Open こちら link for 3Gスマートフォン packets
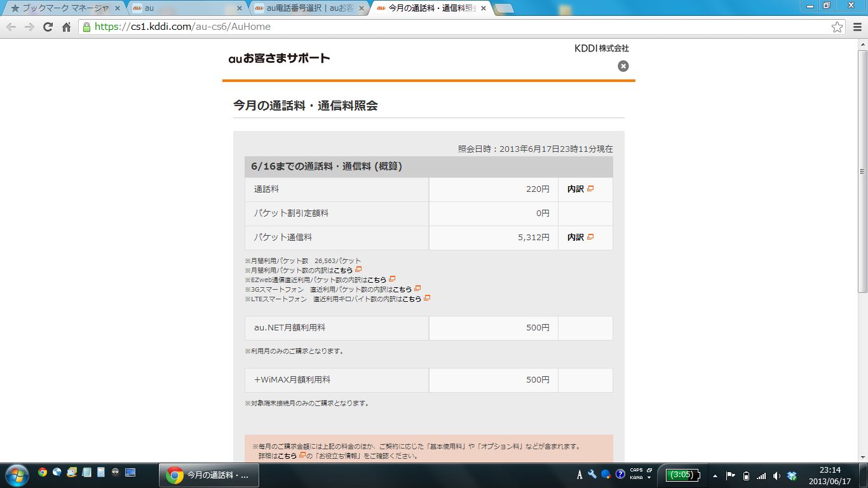The height and width of the screenshot is (488, 868). (407, 289)
